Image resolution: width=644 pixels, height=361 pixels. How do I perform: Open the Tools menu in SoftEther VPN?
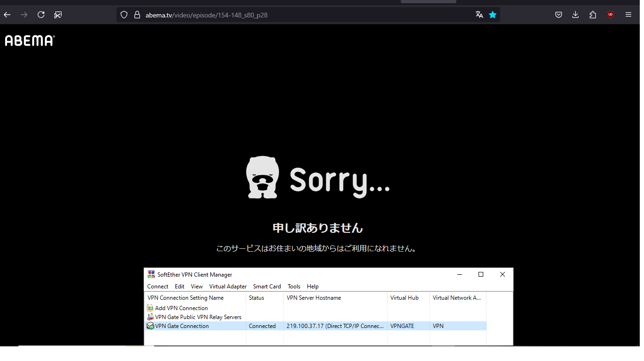tap(294, 287)
